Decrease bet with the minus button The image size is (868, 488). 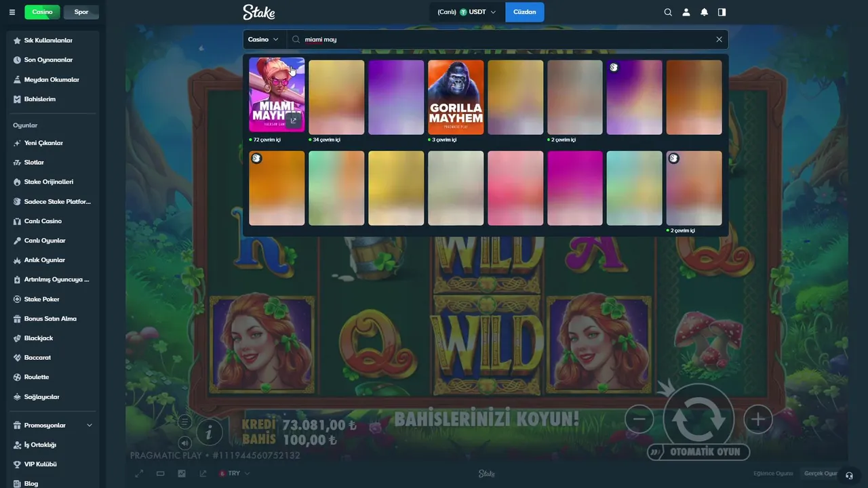pyautogui.click(x=639, y=420)
